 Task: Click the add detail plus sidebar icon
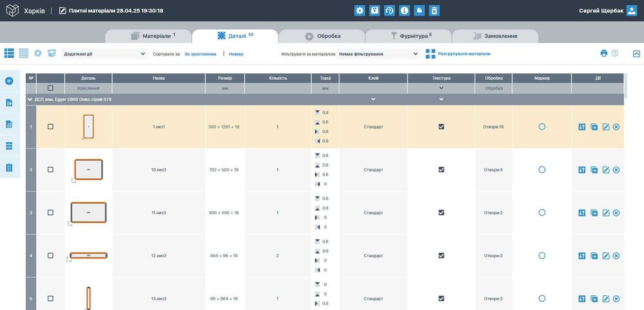click(9, 81)
